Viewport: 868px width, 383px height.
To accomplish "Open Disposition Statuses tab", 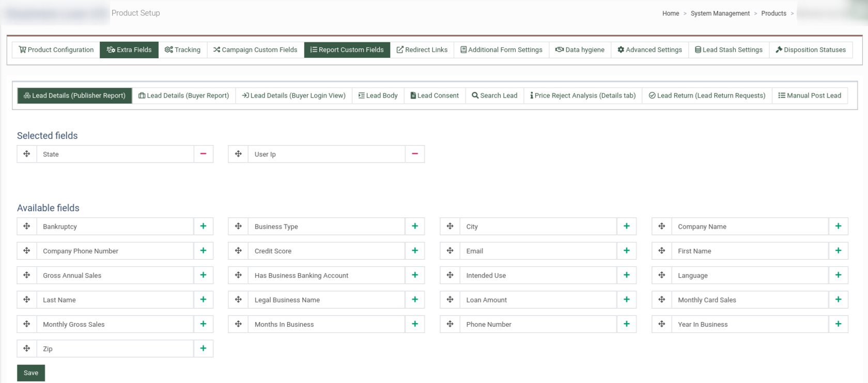I will pos(811,50).
